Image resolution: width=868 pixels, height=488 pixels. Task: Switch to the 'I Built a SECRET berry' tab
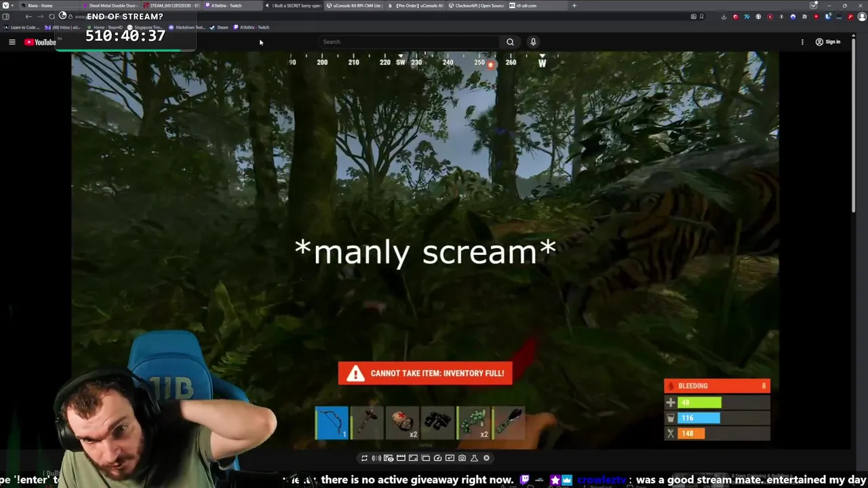point(293,5)
